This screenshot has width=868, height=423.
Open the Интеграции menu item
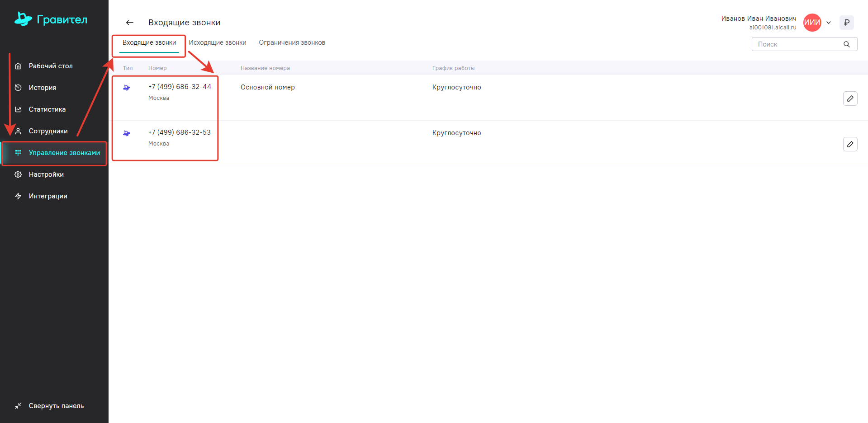pos(48,196)
